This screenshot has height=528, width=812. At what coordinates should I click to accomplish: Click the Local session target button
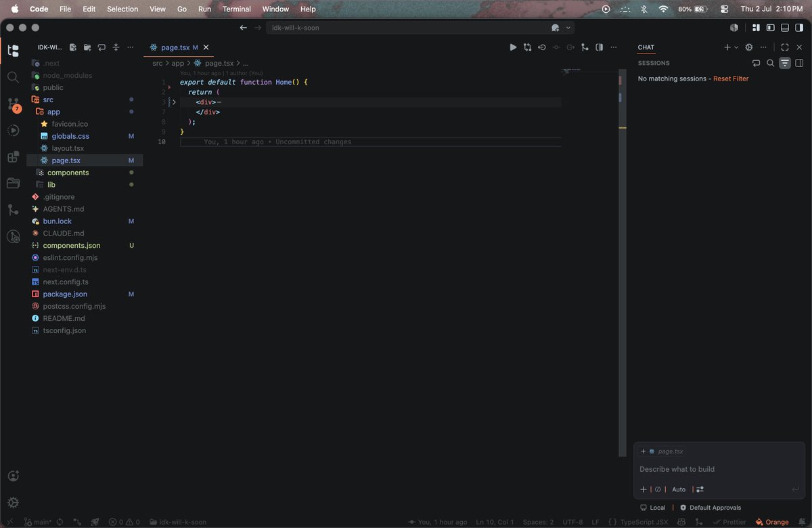(653, 508)
